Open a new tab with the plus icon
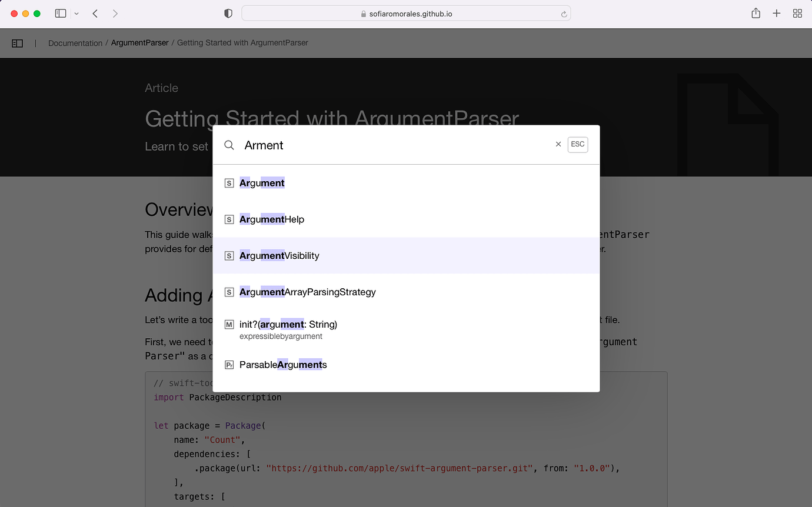This screenshot has height=507, width=812. 776,13
